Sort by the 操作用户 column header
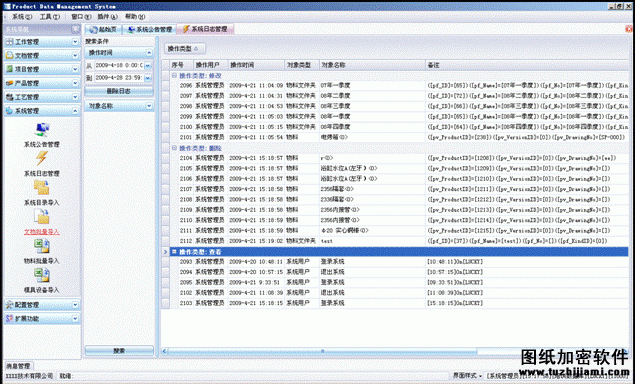 [211, 65]
